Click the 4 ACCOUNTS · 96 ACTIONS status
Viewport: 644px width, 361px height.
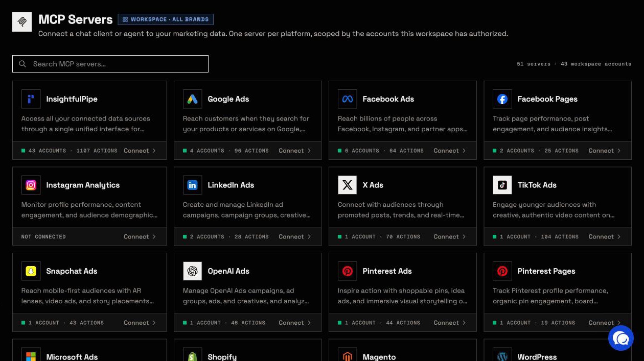tap(226, 151)
